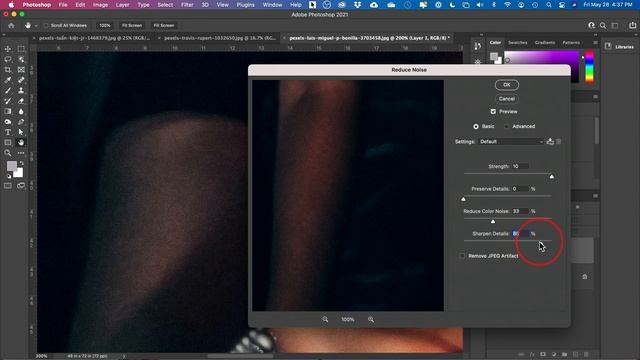Screen dimensions: 640x360
Task: Open the File menu
Action: (x=63, y=5)
